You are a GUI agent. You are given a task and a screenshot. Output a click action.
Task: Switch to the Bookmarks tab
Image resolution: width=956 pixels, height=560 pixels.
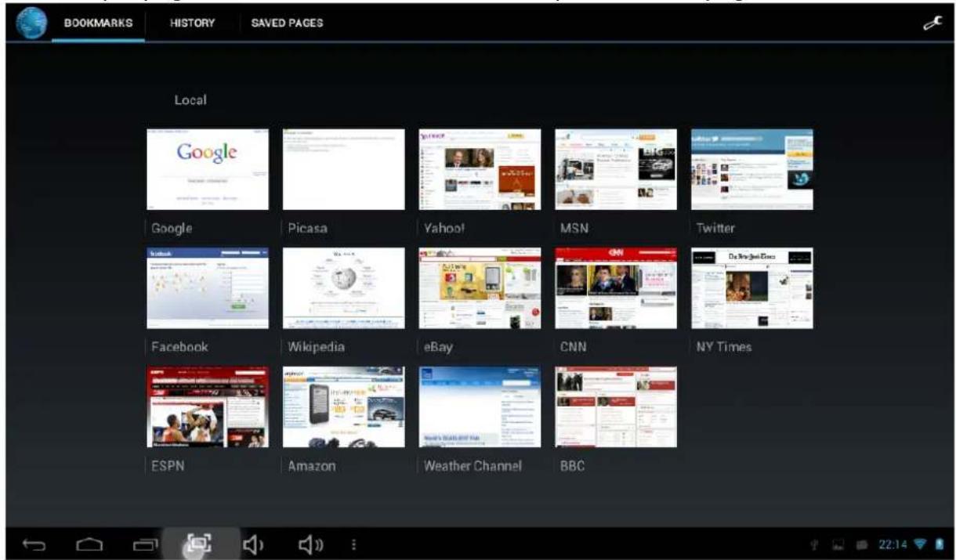pyautogui.click(x=99, y=23)
